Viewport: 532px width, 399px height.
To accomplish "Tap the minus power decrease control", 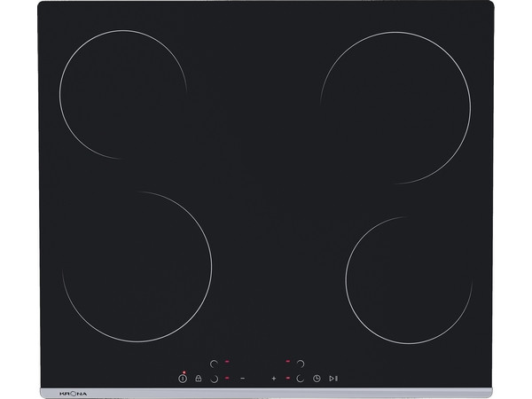I will [243, 379].
